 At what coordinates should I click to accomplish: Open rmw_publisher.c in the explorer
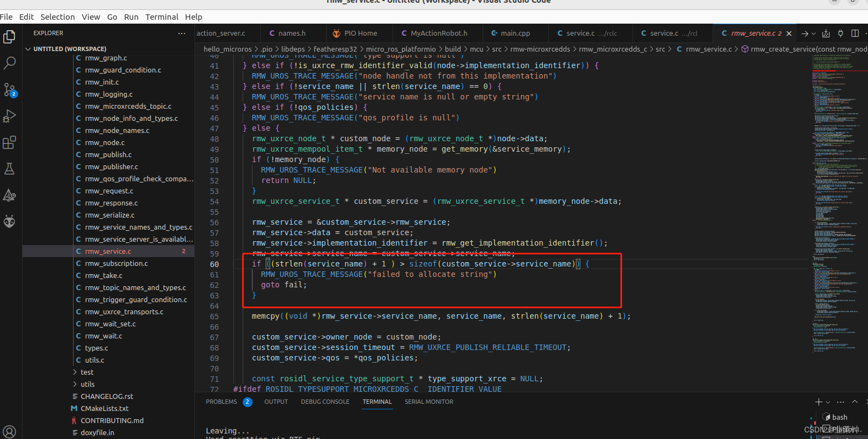pos(111,167)
